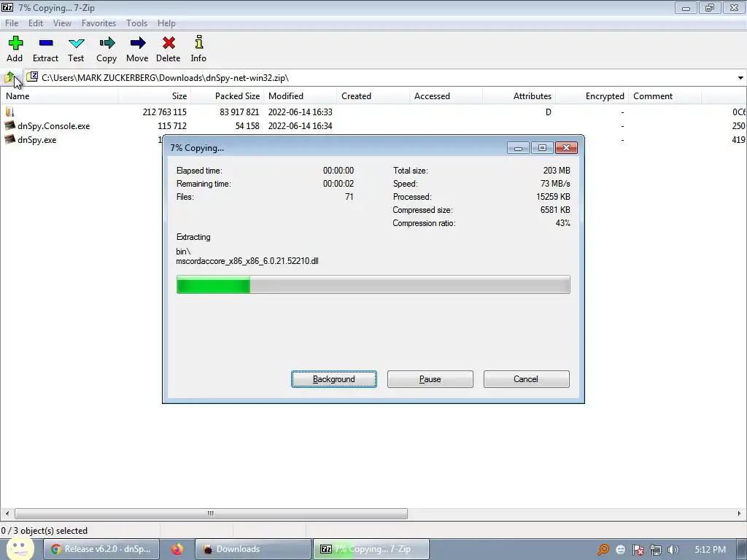Click the zip archive icon in address bar

32,77
